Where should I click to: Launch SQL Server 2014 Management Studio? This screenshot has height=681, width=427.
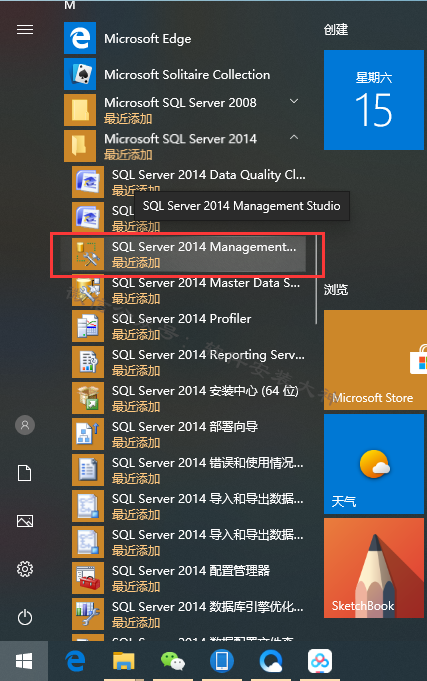pyautogui.click(x=187, y=254)
